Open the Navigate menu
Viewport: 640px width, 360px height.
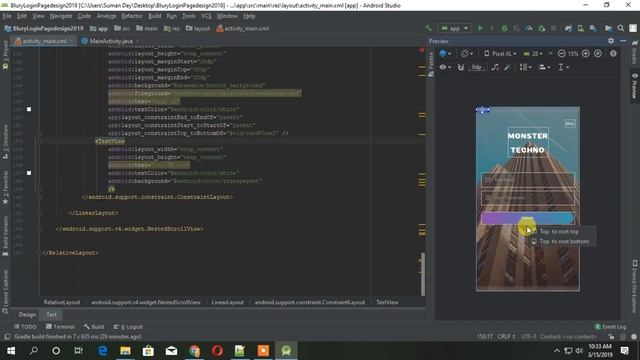point(61,16)
